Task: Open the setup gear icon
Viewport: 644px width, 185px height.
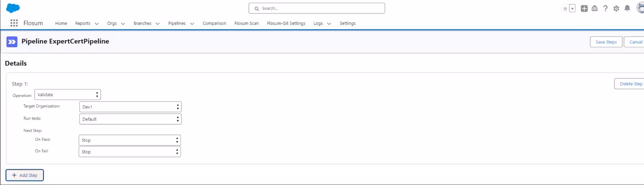Action: (616, 8)
